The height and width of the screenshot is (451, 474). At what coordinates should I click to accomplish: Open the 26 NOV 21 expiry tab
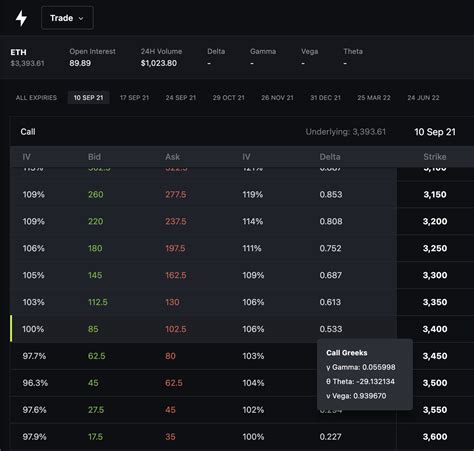[277, 98]
